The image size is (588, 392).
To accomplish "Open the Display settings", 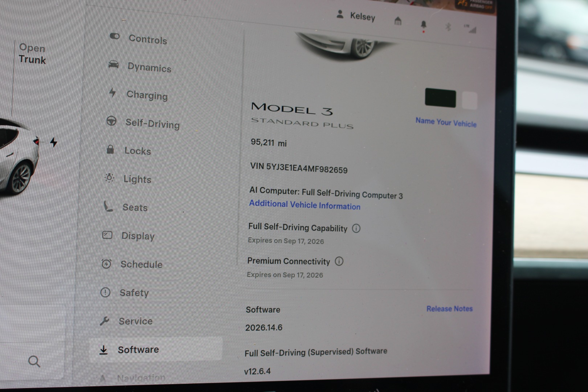I will [x=138, y=236].
